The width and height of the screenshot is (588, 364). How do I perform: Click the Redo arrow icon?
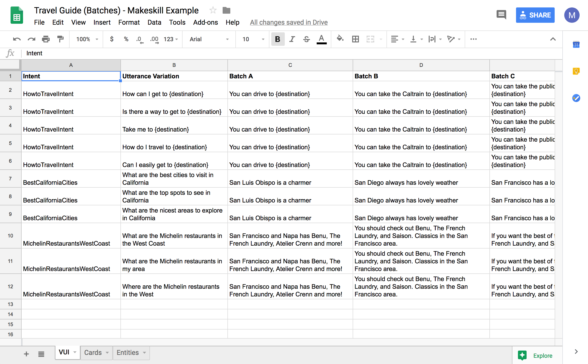pyautogui.click(x=31, y=39)
